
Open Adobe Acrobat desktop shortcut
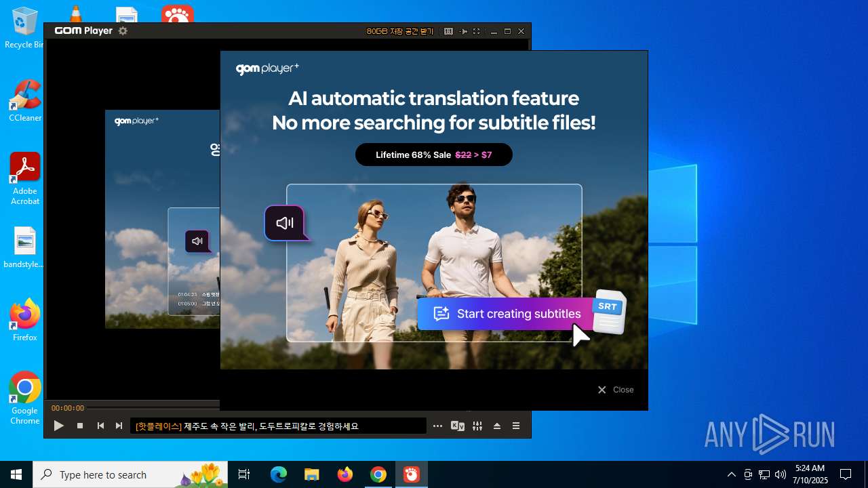pos(25,179)
